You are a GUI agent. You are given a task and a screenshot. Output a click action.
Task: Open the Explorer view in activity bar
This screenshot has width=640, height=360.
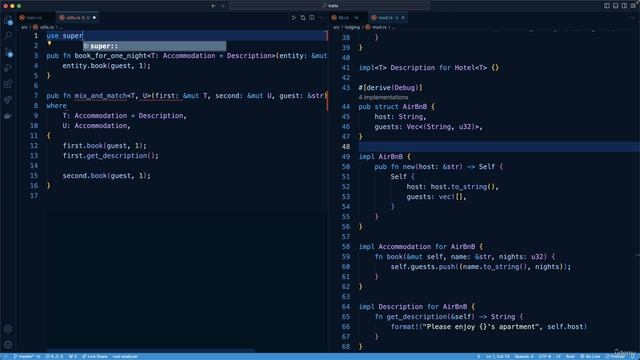tap(8, 20)
